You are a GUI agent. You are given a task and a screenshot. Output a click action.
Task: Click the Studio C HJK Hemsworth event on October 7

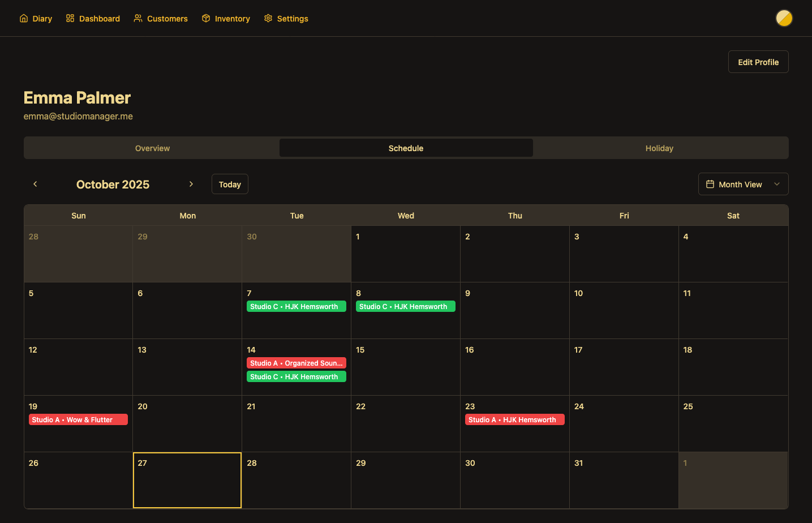(296, 306)
